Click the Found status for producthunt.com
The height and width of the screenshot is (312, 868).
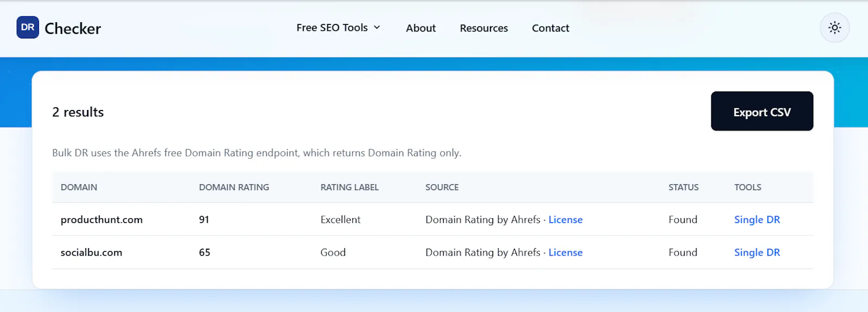(x=682, y=219)
